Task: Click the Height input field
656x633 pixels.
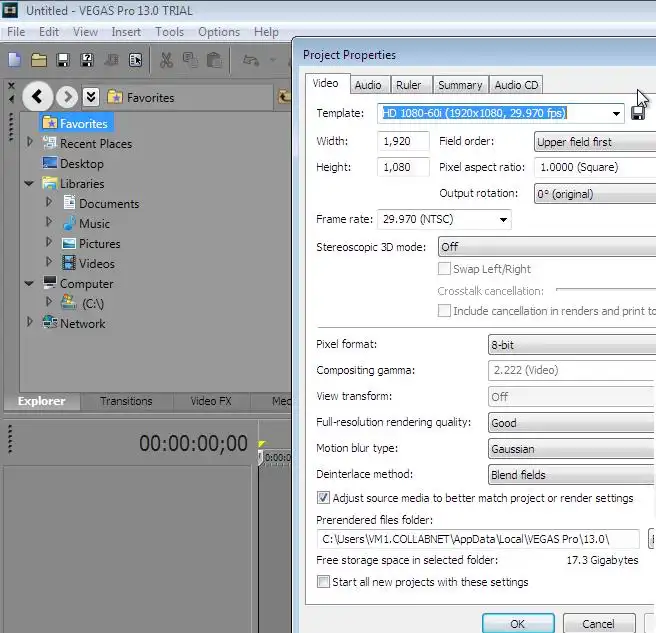Action: pyautogui.click(x=403, y=167)
